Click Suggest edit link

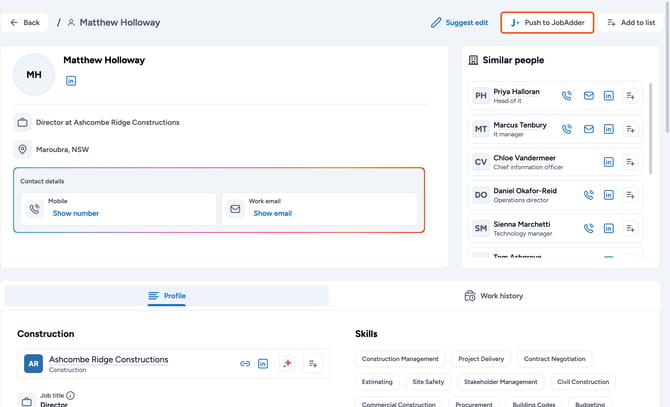point(459,23)
